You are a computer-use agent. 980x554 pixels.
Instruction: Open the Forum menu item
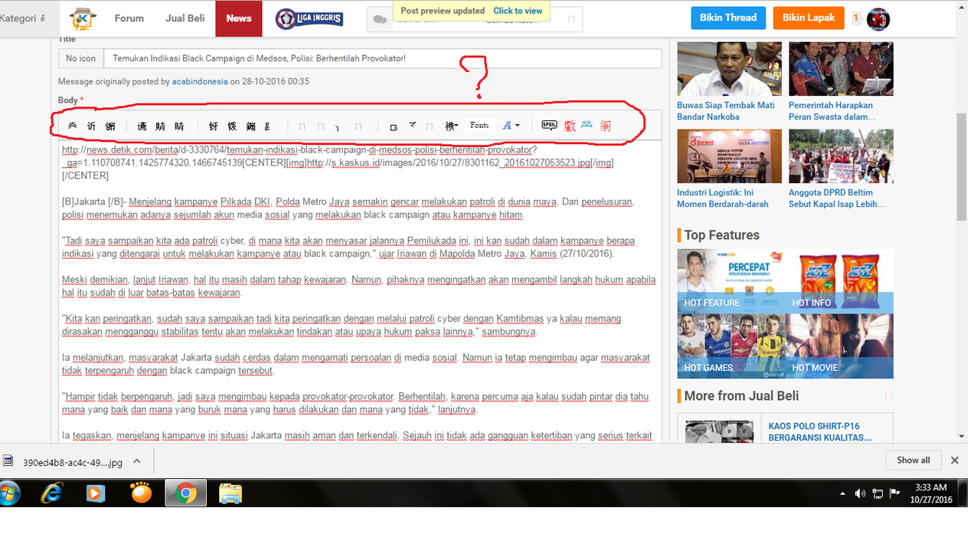129,18
